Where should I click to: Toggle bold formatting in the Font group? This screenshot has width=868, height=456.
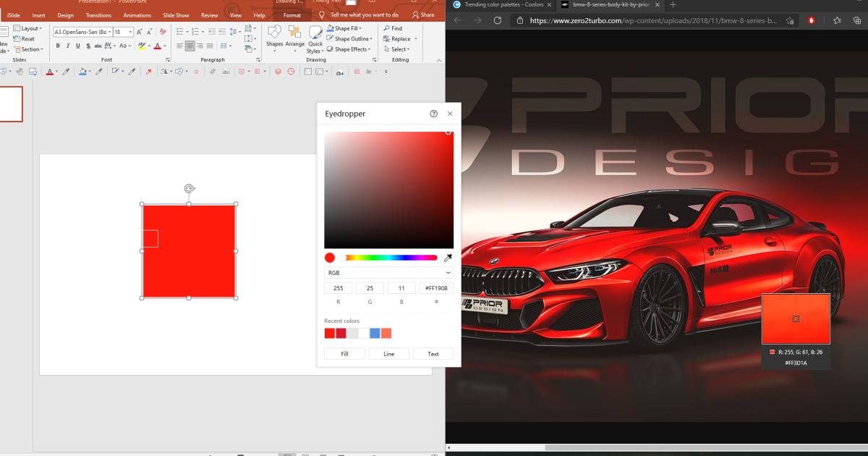[58, 45]
